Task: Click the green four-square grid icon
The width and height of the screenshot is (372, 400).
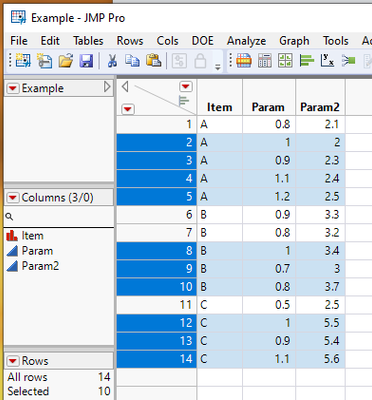Action: tap(285, 61)
